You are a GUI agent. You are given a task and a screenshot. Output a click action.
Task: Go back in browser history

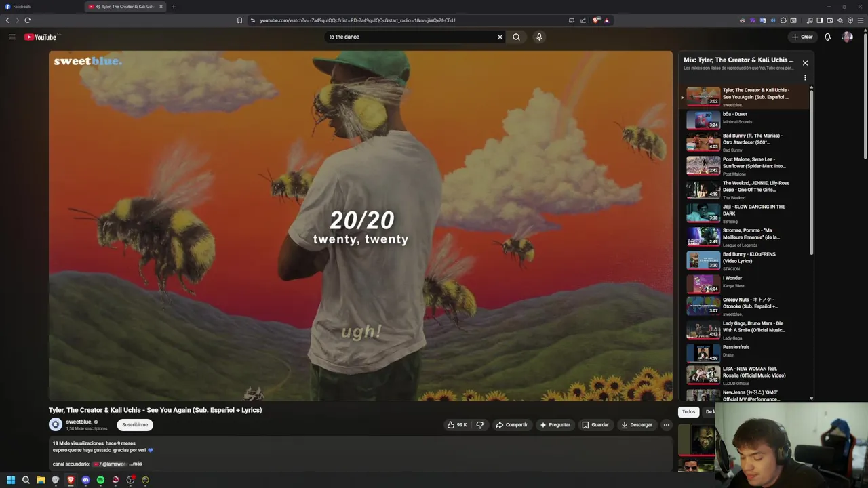(7, 20)
